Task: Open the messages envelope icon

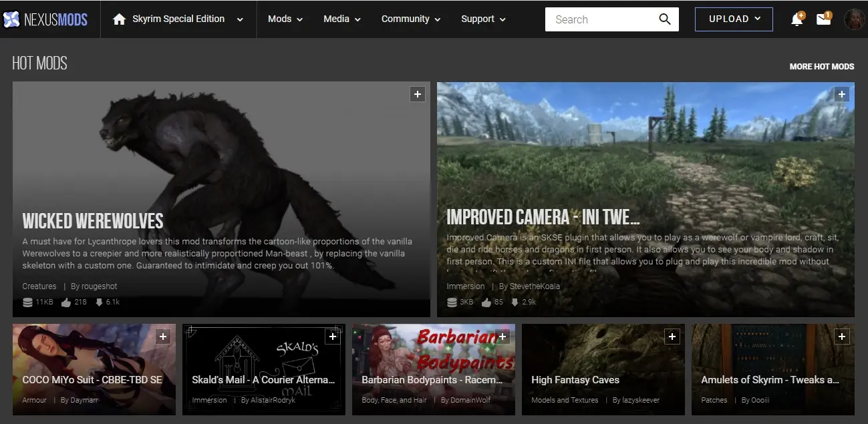Action: [823, 19]
